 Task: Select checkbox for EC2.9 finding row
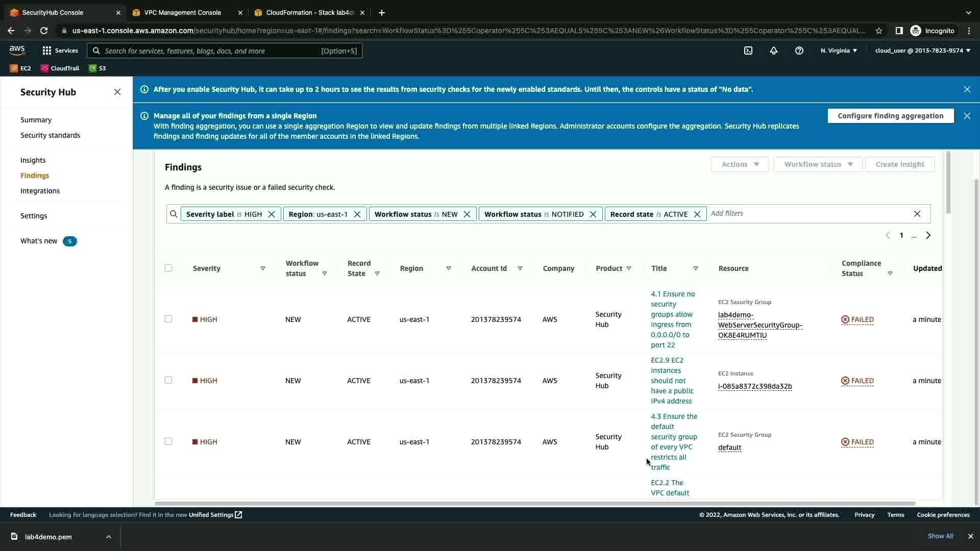(x=168, y=381)
